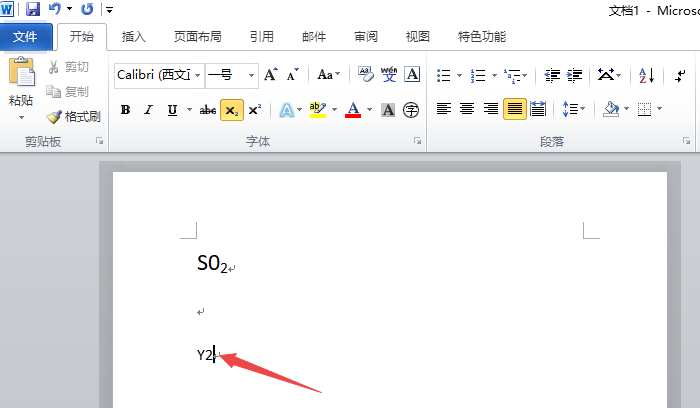Image resolution: width=700 pixels, height=408 pixels.
Task: Click the blue 文件 button
Action: pos(25,37)
